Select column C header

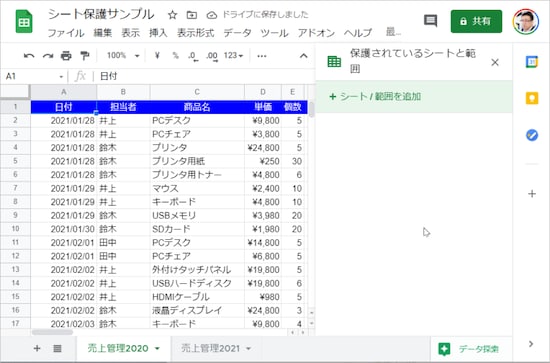(x=197, y=92)
